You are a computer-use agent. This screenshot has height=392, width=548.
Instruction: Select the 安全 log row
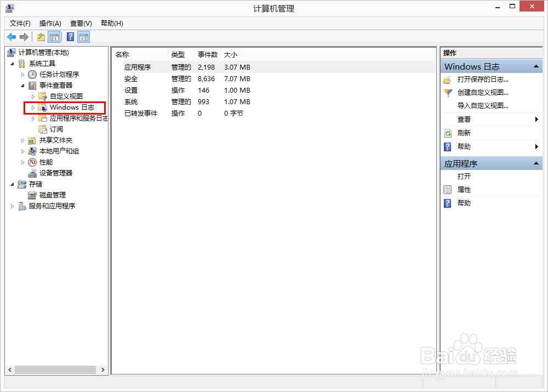273,79
